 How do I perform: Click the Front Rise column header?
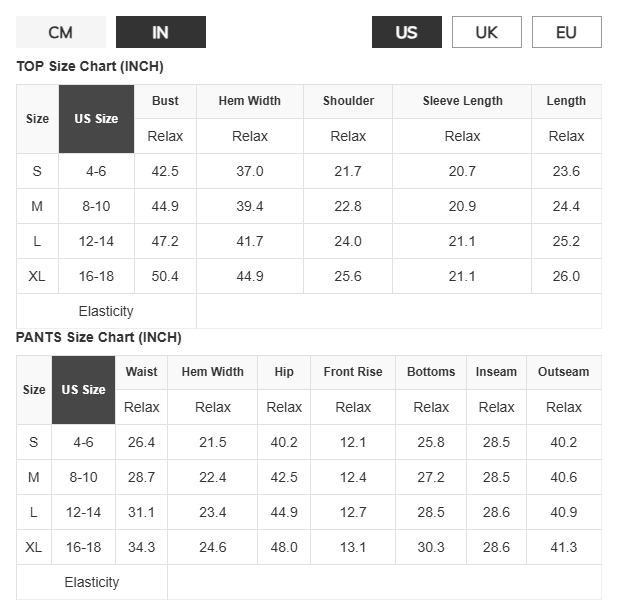[353, 372]
